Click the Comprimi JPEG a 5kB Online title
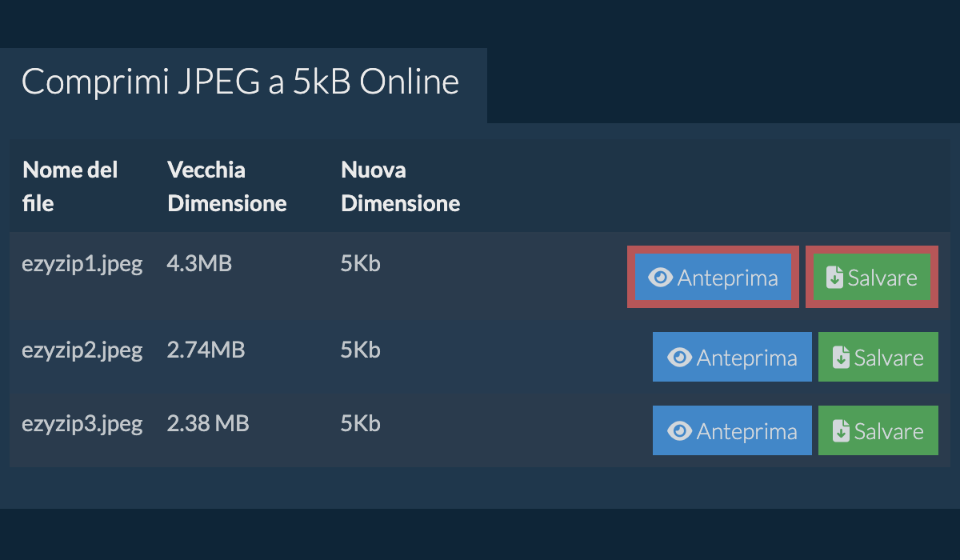 coord(240,82)
